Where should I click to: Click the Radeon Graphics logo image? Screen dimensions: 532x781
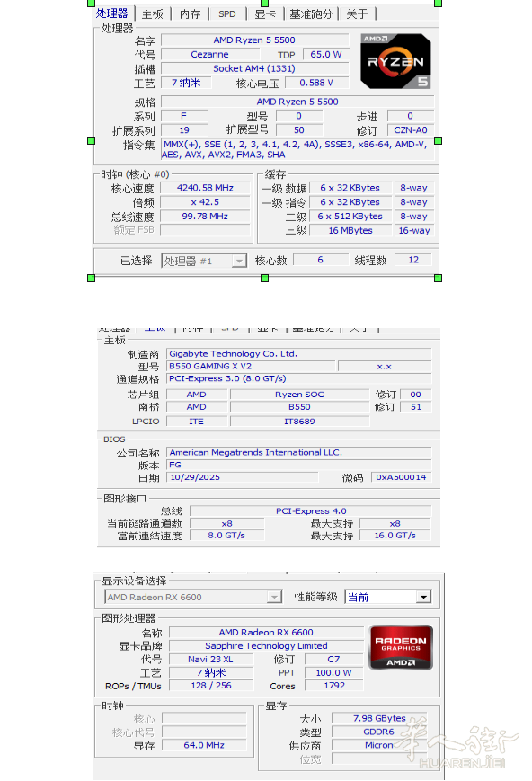tap(401, 647)
